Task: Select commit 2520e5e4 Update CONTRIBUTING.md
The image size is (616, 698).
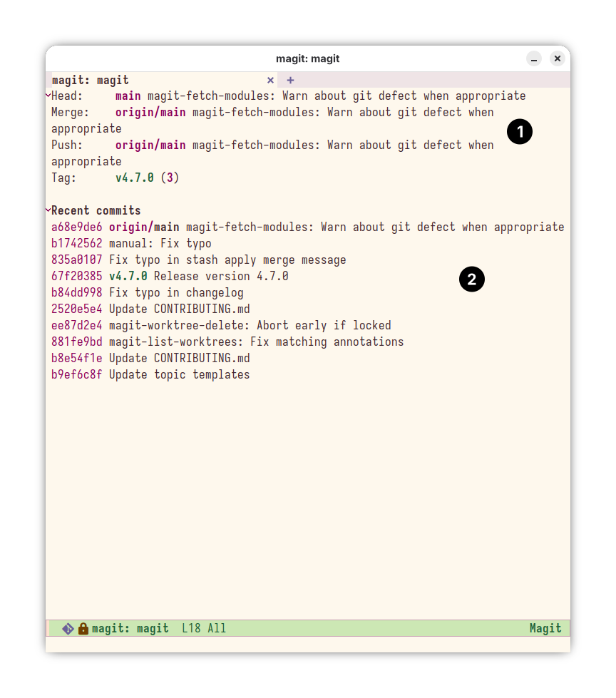Action: [150, 309]
